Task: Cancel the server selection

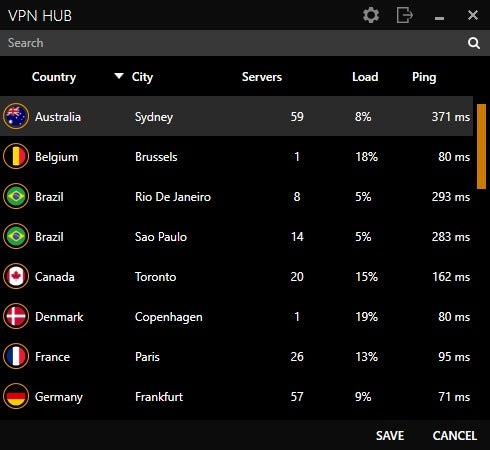Action: 455,436
